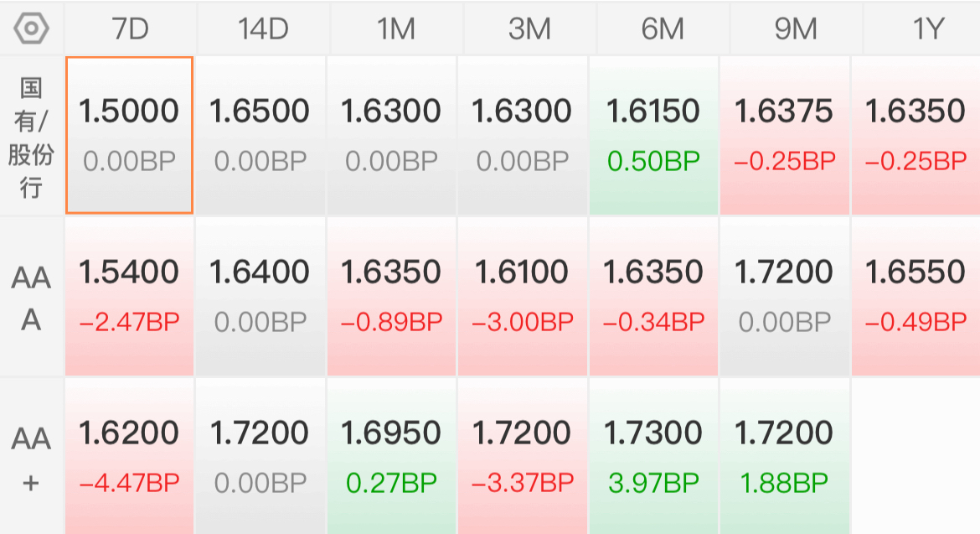
Task: Open the 1.6150 cell with 0.50BP
Action: coord(653,136)
